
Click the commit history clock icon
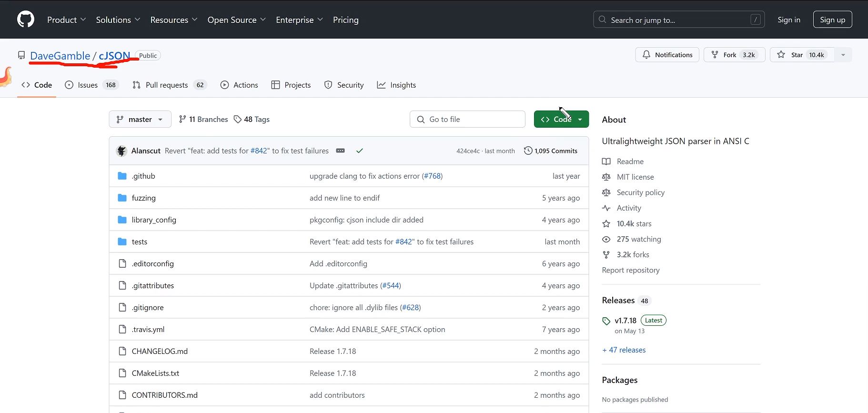pyautogui.click(x=528, y=151)
